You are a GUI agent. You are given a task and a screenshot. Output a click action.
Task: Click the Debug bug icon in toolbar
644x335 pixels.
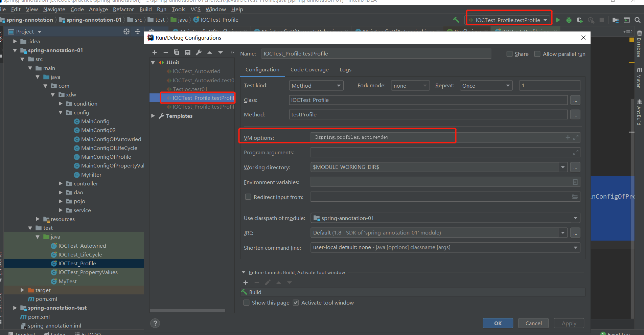click(569, 20)
